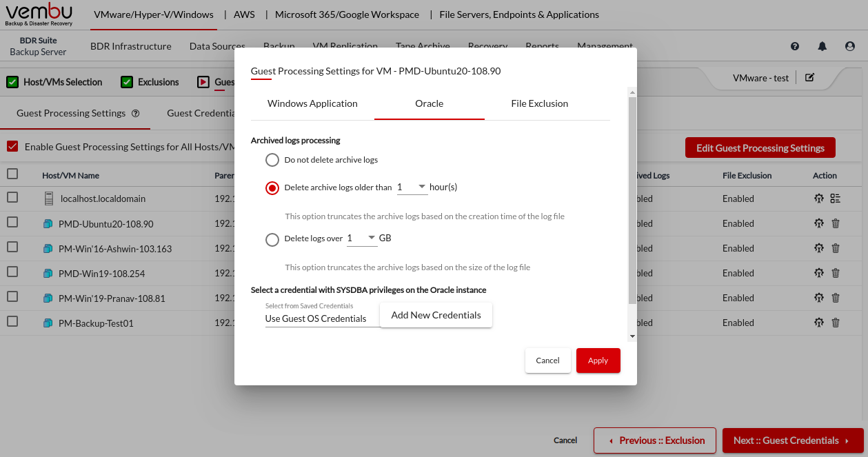This screenshot has width=868, height=457.
Task: Click delete trash icon for PMD-Win19-108.254 row
Action: (x=836, y=273)
